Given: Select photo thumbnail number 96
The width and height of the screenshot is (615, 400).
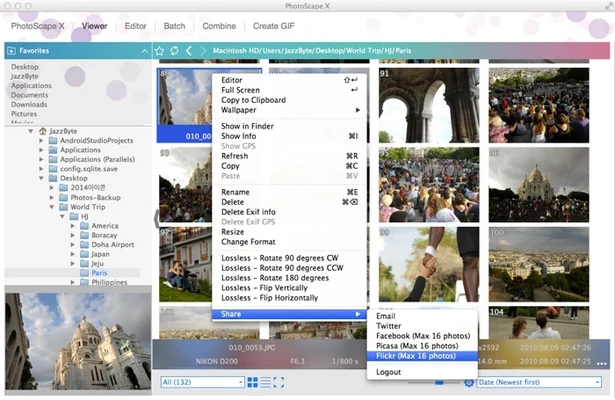Looking at the screenshot, I should [539, 185].
